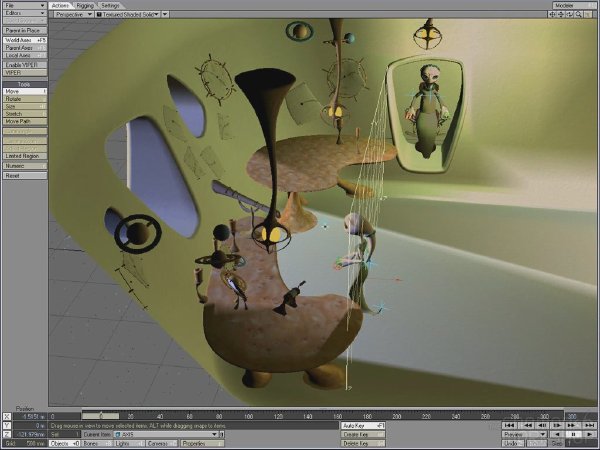600x450 pixels.
Task: Open the Textured Shaded Solid display dropdown
Action: coord(128,14)
